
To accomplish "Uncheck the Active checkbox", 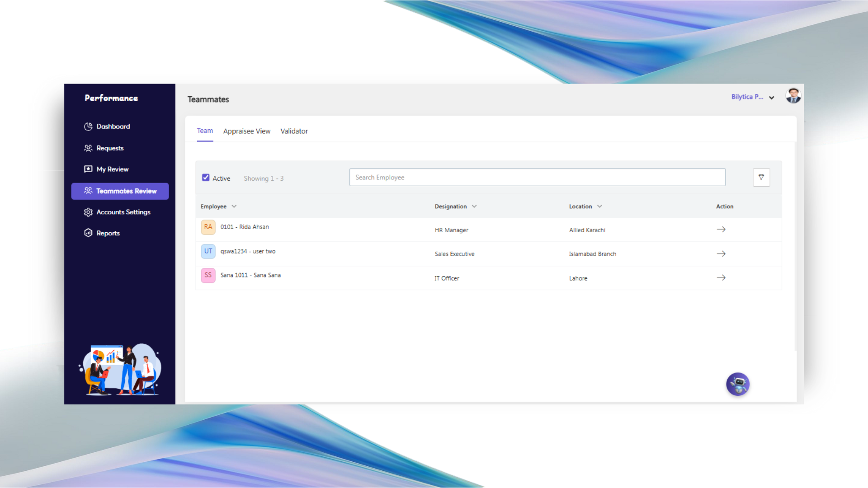I will [x=206, y=178].
